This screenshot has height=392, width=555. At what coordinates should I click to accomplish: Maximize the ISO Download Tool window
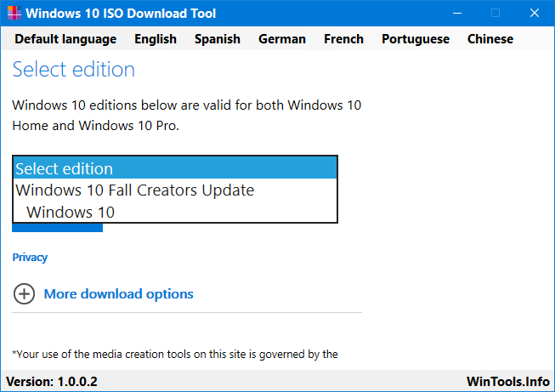click(x=496, y=13)
